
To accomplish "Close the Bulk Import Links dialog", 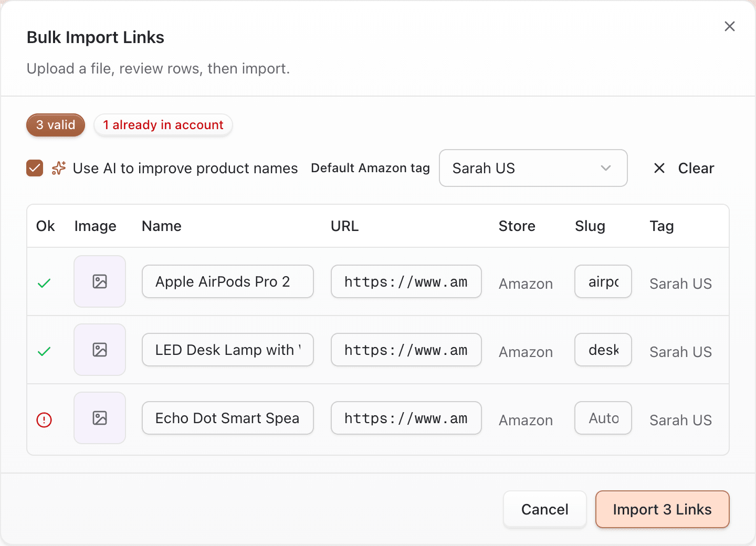I will (730, 26).
